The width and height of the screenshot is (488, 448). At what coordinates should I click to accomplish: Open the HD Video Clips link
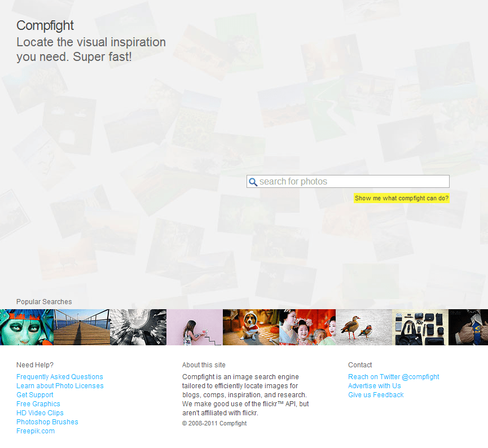pyautogui.click(x=40, y=413)
